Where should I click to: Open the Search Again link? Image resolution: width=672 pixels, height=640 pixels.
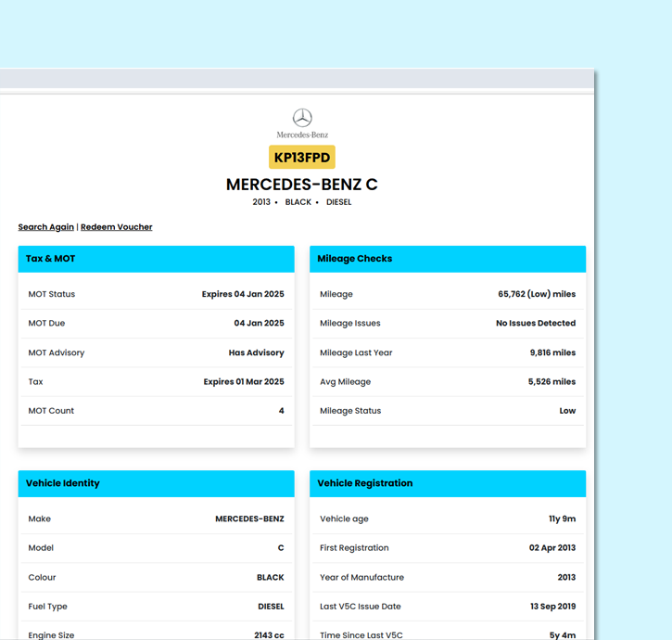click(x=45, y=227)
